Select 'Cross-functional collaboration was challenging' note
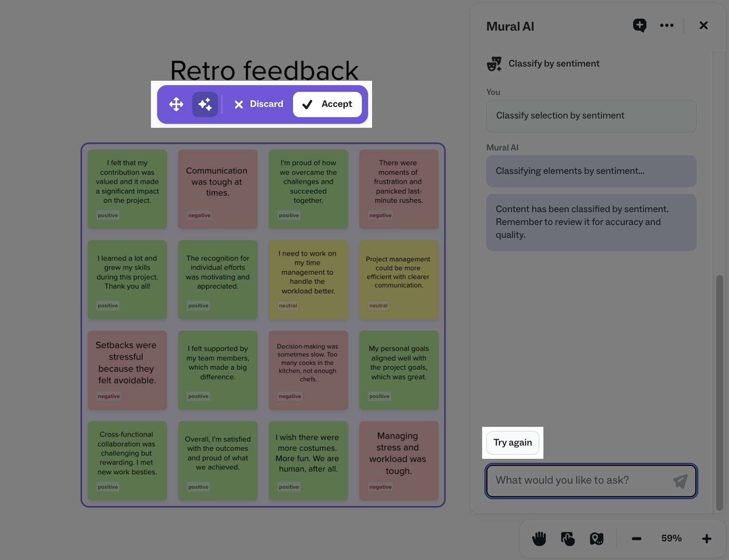 click(x=127, y=461)
